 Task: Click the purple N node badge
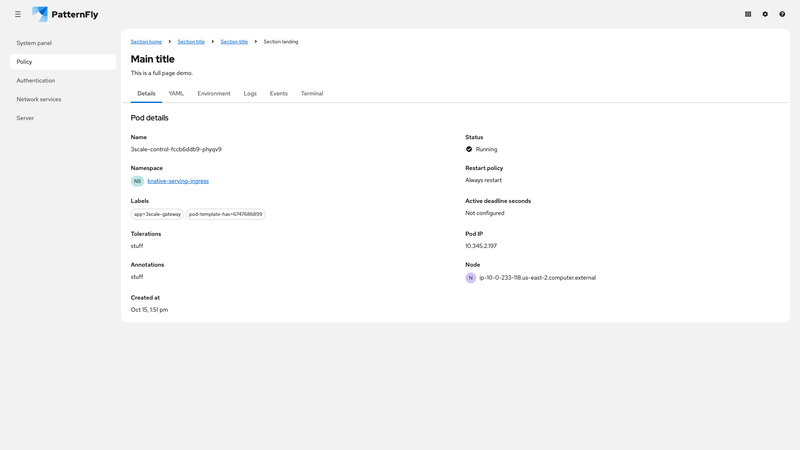tap(471, 278)
